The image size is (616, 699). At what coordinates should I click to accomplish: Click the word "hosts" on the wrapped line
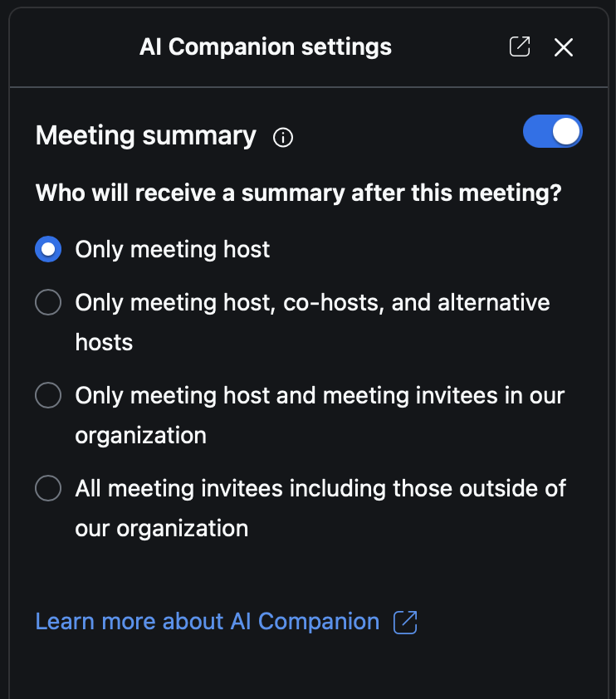pyautogui.click(x=104, y=342)
